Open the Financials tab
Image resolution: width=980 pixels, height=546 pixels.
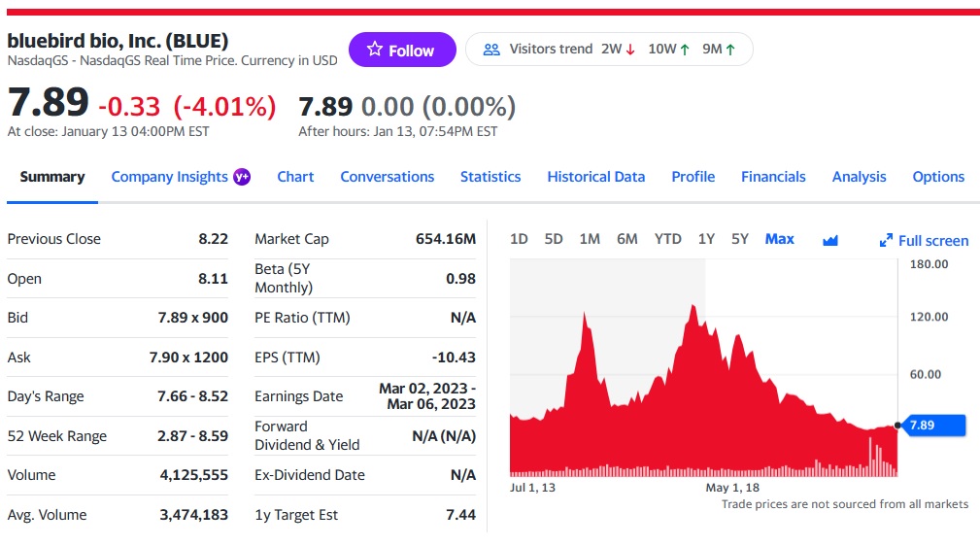(773, 177)
